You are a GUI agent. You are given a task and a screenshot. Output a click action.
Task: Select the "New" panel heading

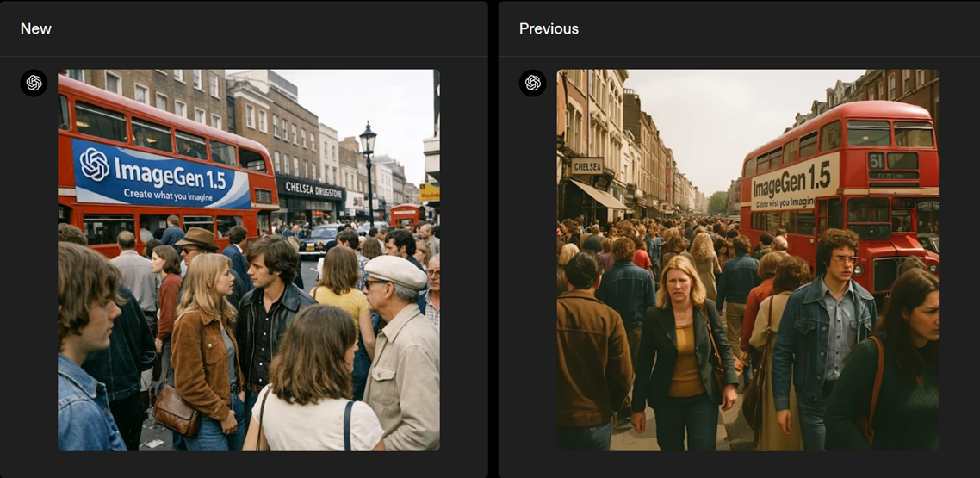[x=35, y=28]
